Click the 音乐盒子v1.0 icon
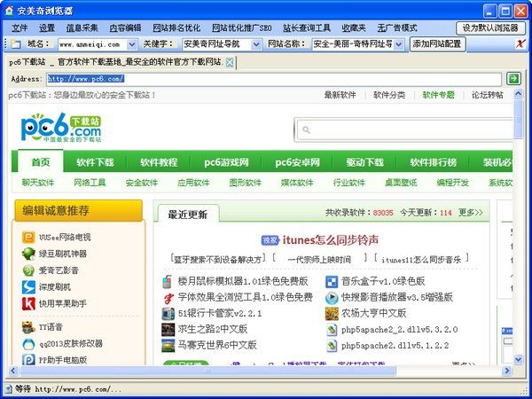This screenshot has width=532, height=399. [x=332, y=282]
